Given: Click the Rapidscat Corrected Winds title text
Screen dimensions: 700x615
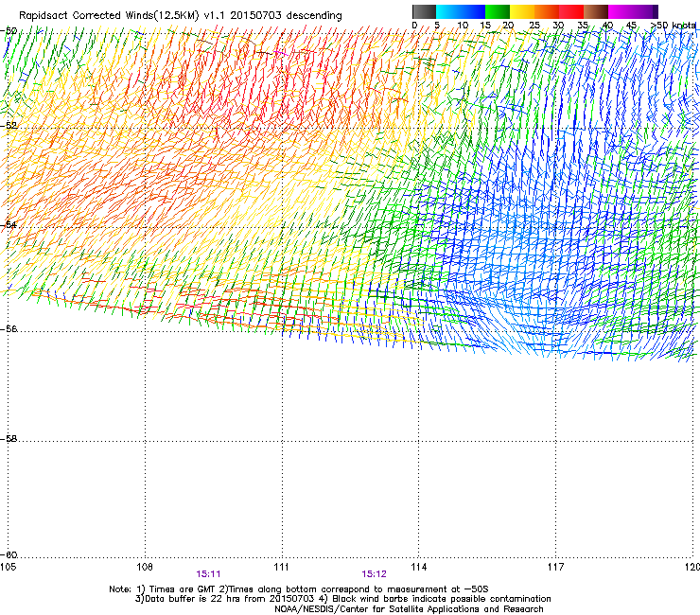Looking at the screenshot, I should 181,16.
